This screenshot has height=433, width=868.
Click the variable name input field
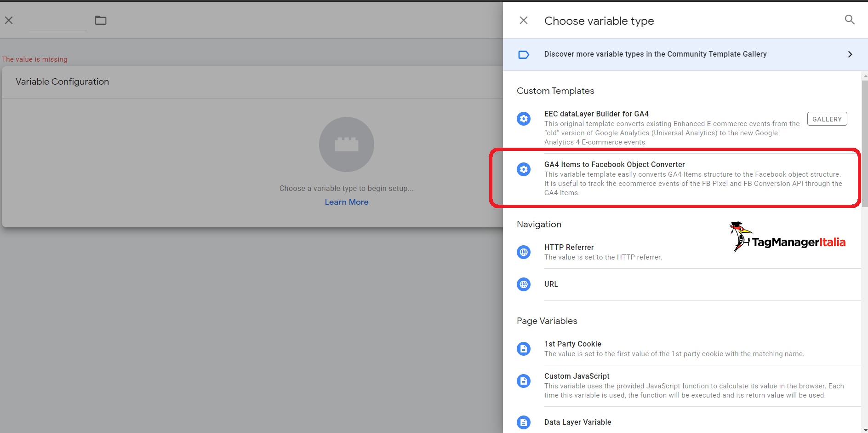[x=58, y=21]
